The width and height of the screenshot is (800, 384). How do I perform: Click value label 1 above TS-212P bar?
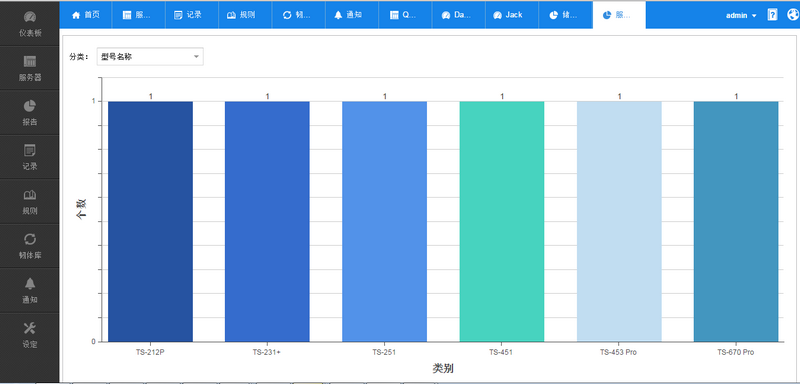151,96
